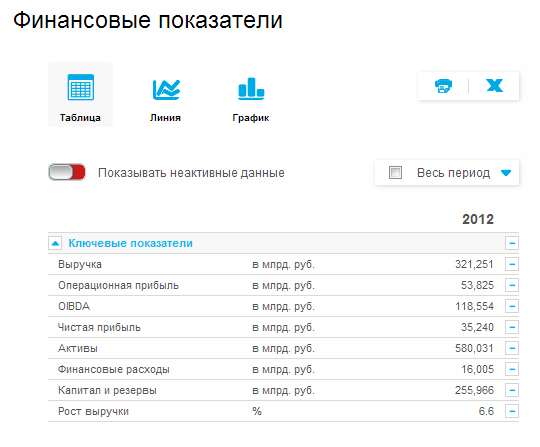Select the Чистая прибыль row label
Image resolution: width=540 pixels, height=447 pixels.
[x=99, y=328]
